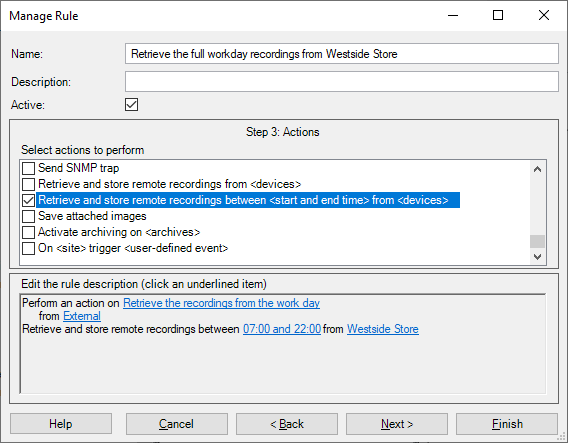Screen dimensions: 568x443
Task: Check Retrieve and store remote recordings from <devices>
Action: [28, 184]
